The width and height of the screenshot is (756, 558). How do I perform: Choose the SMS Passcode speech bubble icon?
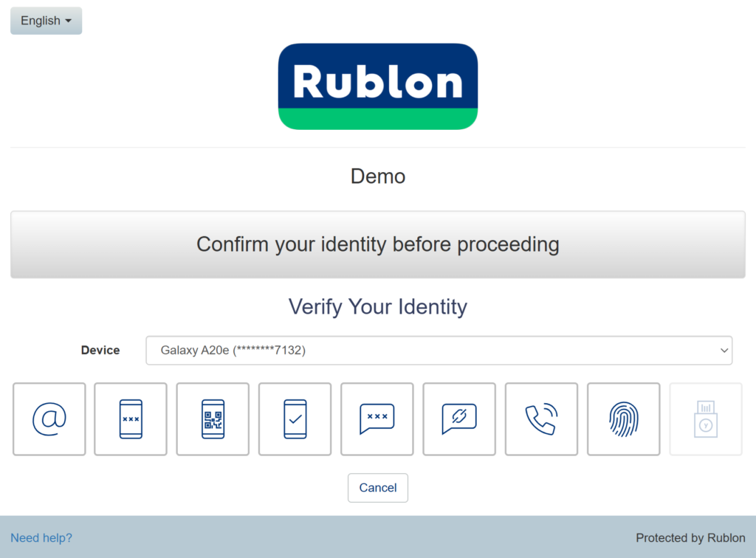point(377,419)
